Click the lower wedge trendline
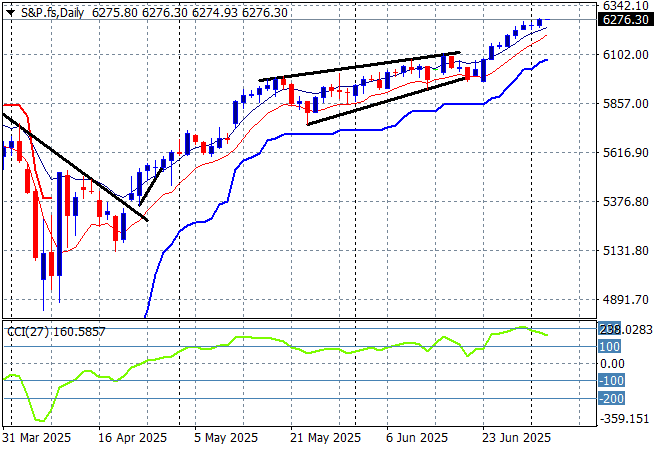The height and width of the screenshot is (450, 660). tap(390, 100)
